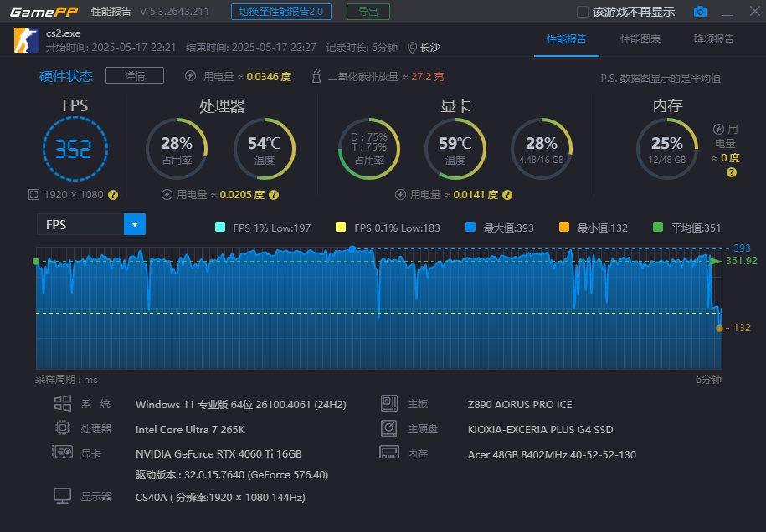Click the power icon in the memory section
The image size is (766, 532).
pos(718,130)
